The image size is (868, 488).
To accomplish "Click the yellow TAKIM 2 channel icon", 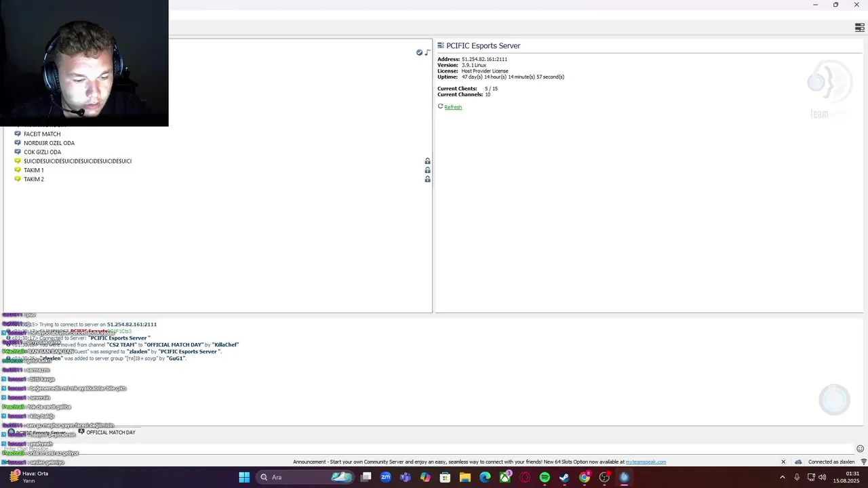I will [18, 179].
